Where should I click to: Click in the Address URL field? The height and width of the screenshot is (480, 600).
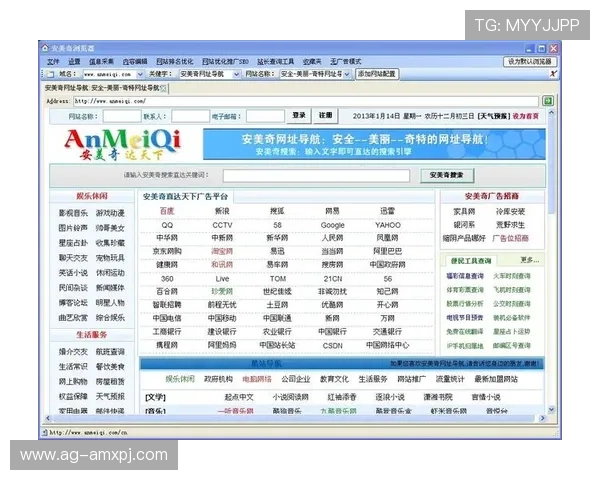(306, 101)
